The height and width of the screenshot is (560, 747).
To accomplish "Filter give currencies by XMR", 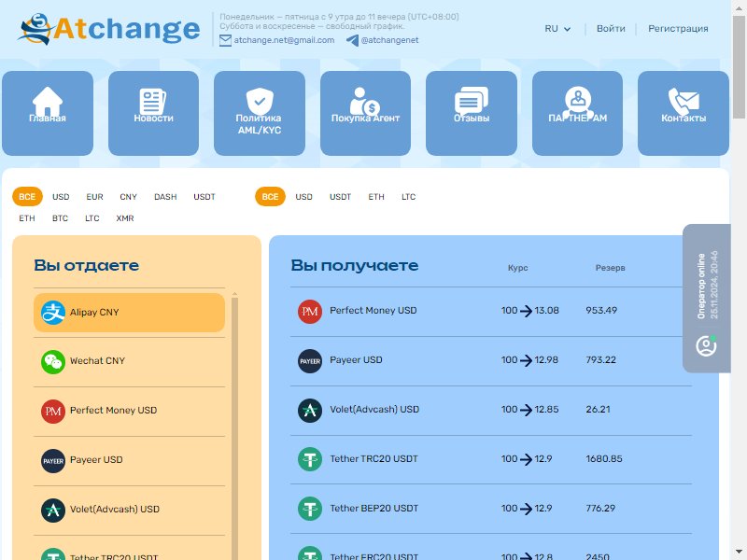I will point(125,218).
